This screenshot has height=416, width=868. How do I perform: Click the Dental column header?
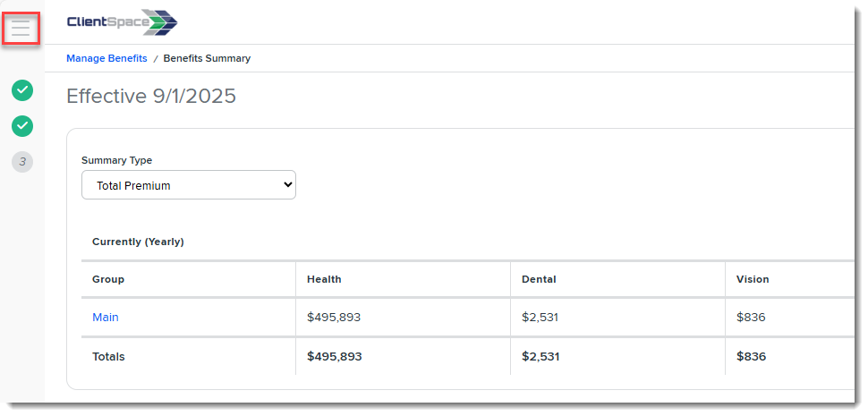coord(539,279)
